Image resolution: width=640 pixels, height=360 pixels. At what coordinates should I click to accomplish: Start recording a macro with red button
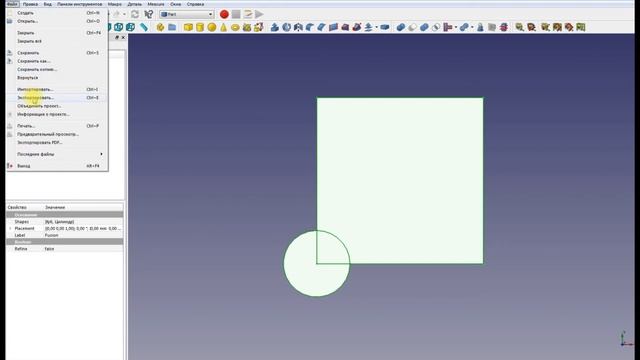tap(224, 14)
